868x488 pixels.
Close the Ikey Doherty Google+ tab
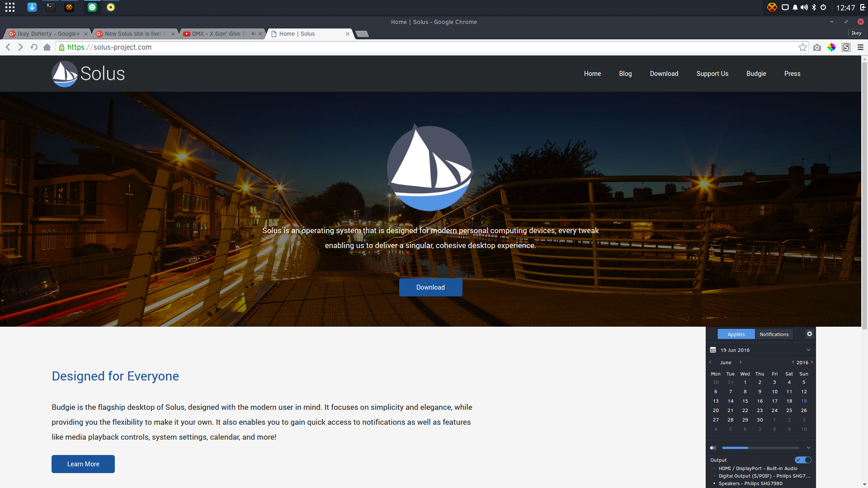(x=86, y=34)
